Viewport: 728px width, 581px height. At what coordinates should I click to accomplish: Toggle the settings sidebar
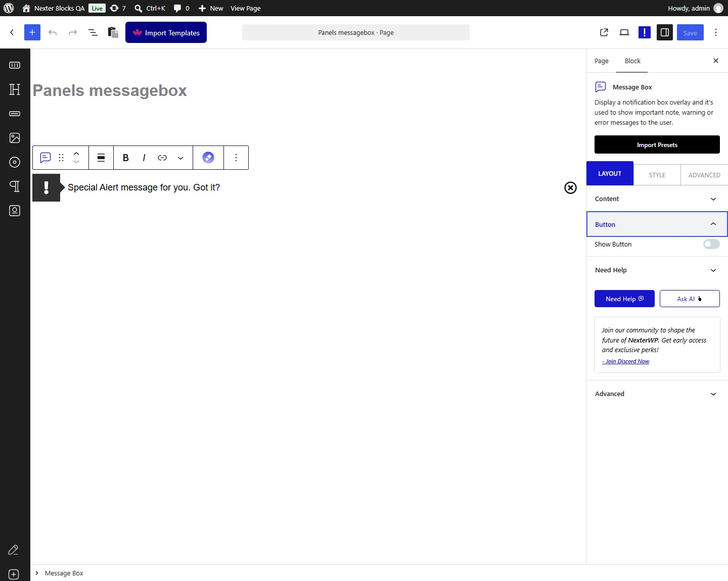[x=665, y=32]
